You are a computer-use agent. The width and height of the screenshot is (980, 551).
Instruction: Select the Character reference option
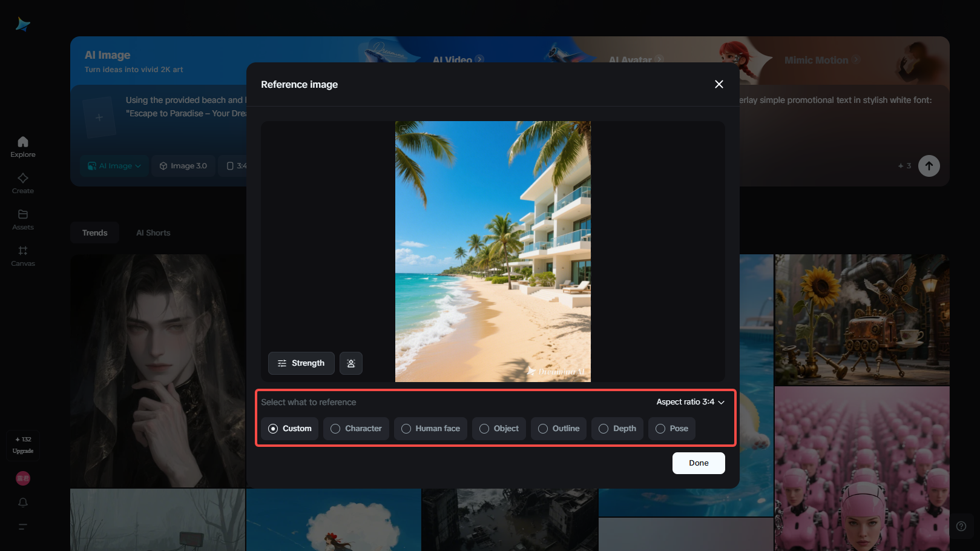click(x=356, y=429)
